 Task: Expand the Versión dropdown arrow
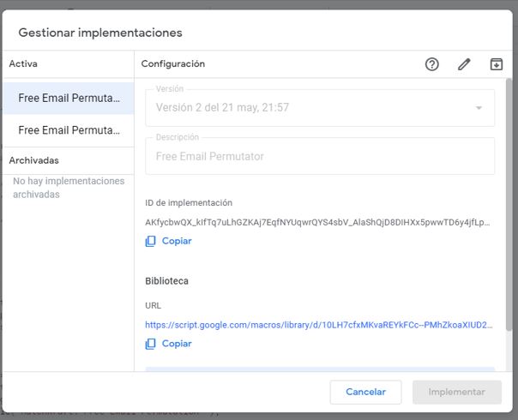479,108
